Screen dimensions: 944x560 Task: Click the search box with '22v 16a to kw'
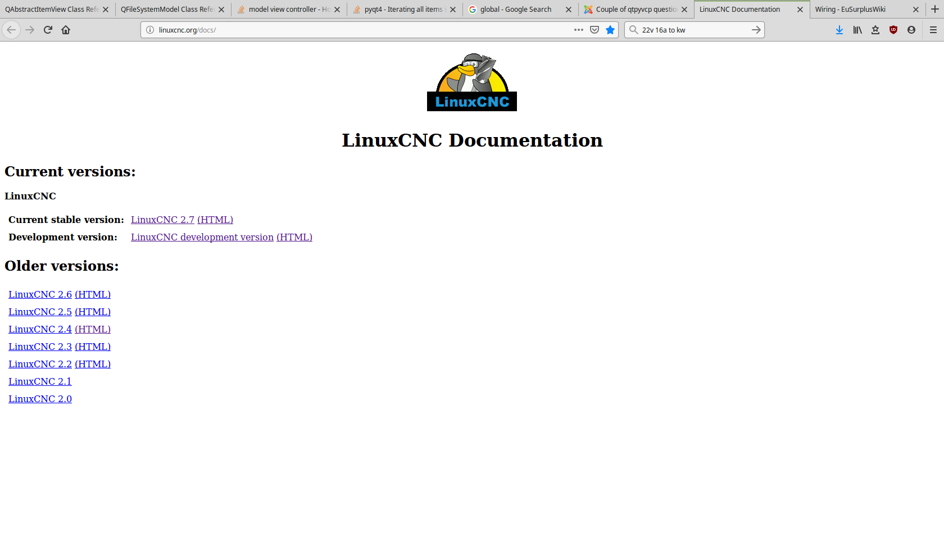pyautogui.click(x=694, y=30)
